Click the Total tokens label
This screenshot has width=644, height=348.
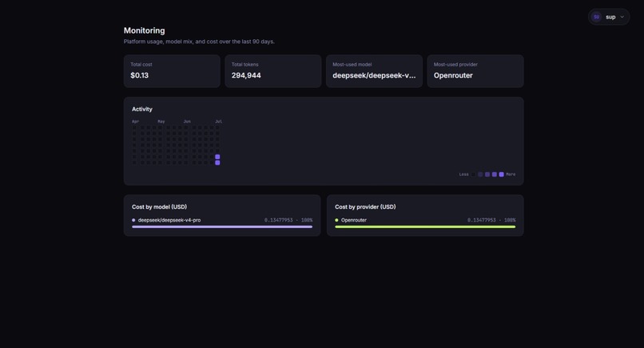pyautogui.click(x=244, y=65)
